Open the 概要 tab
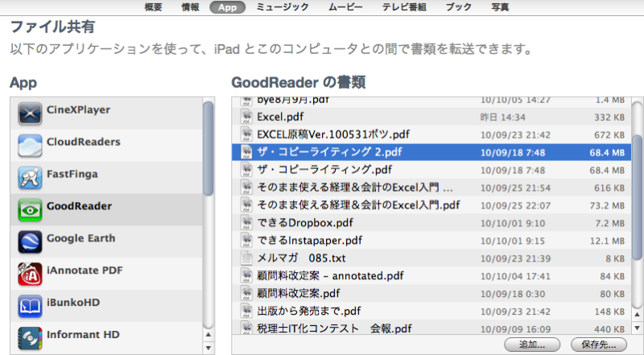This screenshot has height=355, width=644. [153, 7]
